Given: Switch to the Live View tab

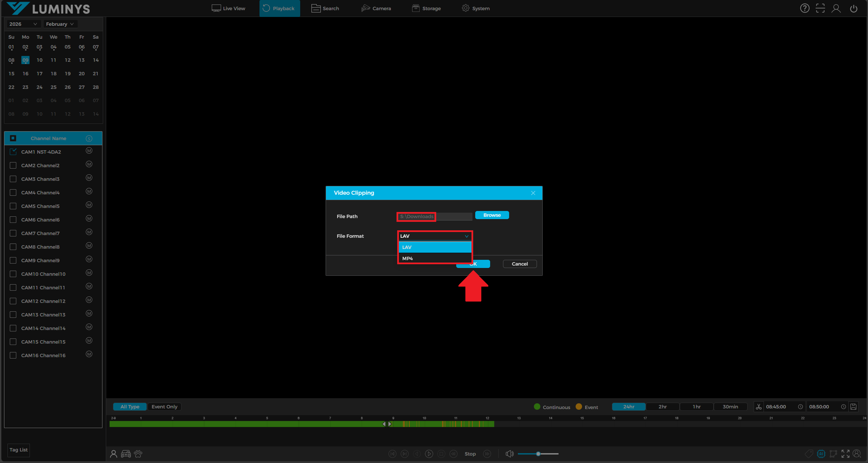Looking at the screenshot, I should (x=228, y=8).
